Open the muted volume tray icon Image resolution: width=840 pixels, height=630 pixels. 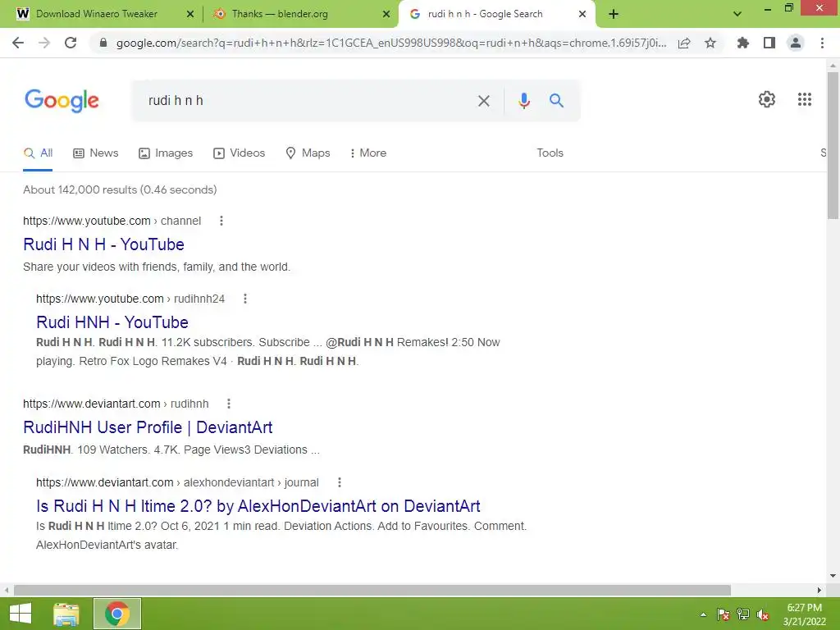(x=763, y=614)
